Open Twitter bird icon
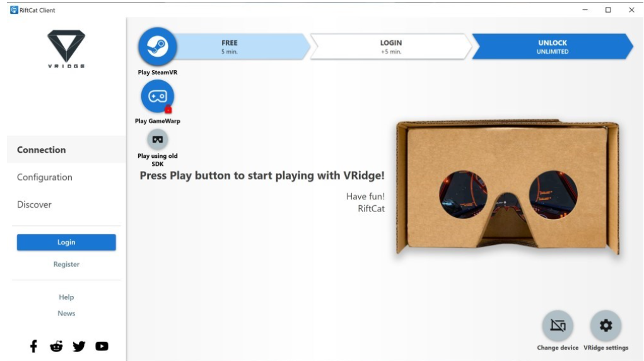The image size is (644, 361). click(79, 346)
